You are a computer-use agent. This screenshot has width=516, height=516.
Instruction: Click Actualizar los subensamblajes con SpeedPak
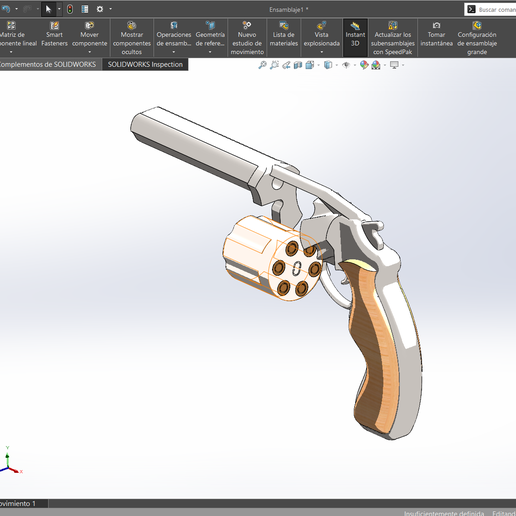tap(393, 38)
